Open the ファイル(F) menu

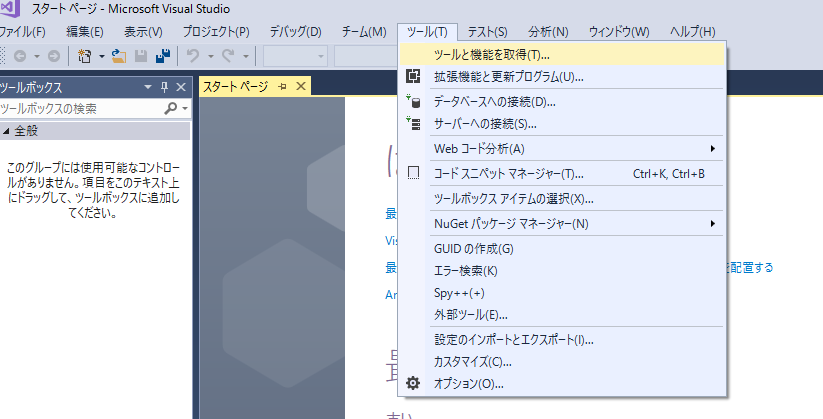pos(23,32)
